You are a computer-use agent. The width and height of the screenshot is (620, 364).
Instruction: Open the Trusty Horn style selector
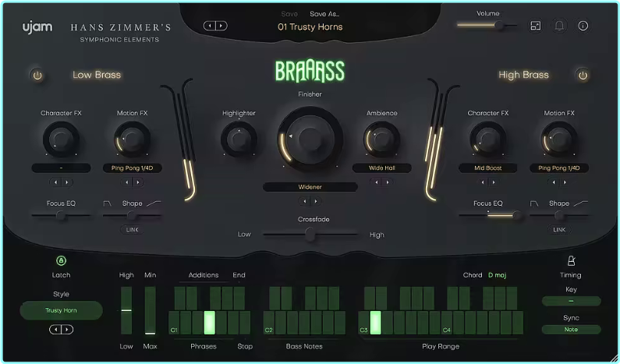coord(61,310)
